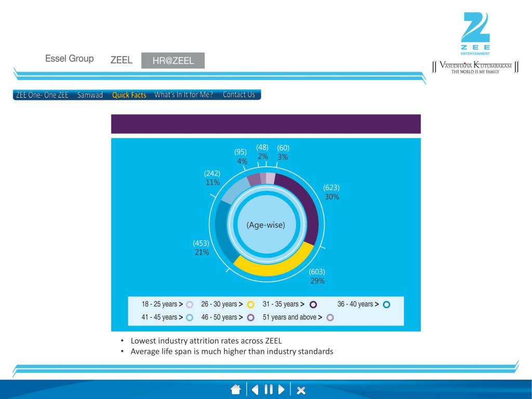Click the (48) 2% label

(262, 152)
